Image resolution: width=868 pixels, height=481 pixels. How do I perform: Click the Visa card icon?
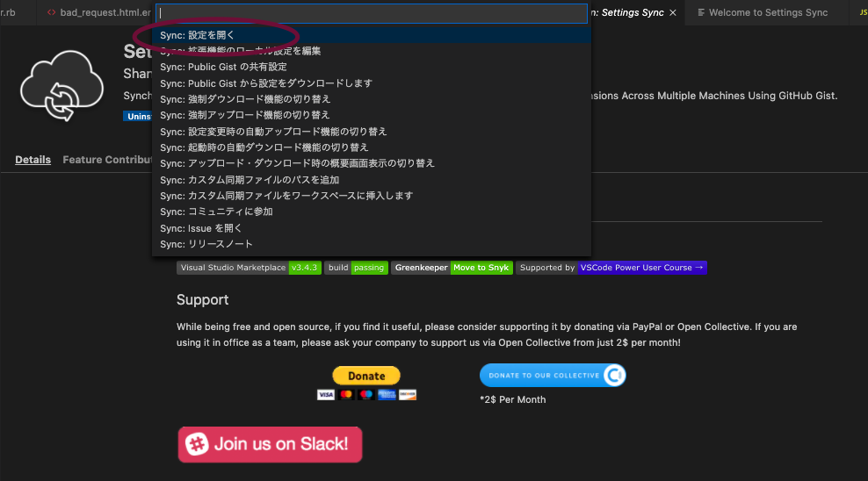click(325, 395)
